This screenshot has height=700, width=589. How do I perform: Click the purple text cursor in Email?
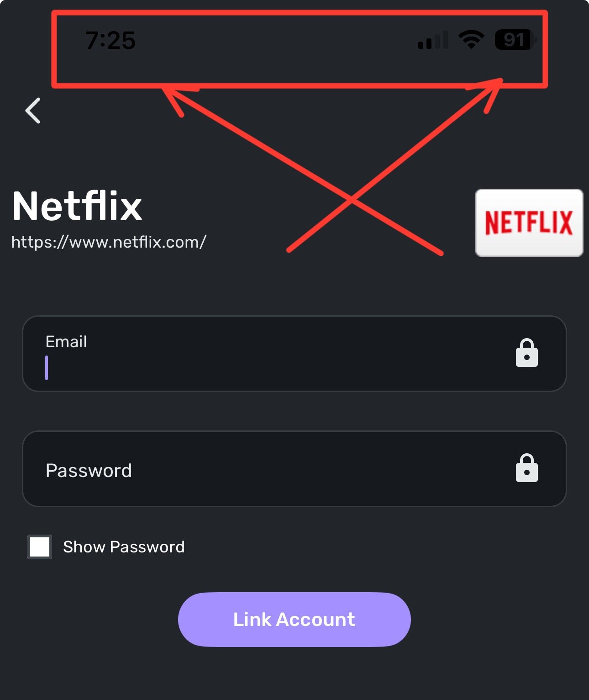47,368
